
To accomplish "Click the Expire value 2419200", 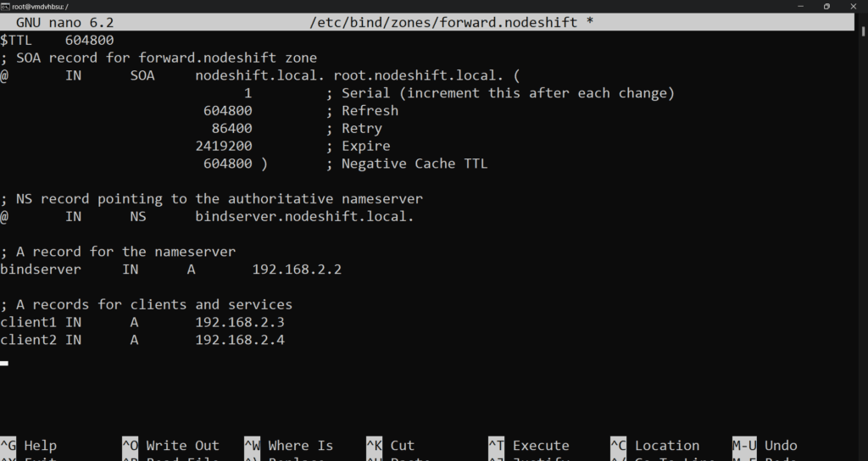I will [224, 146].
